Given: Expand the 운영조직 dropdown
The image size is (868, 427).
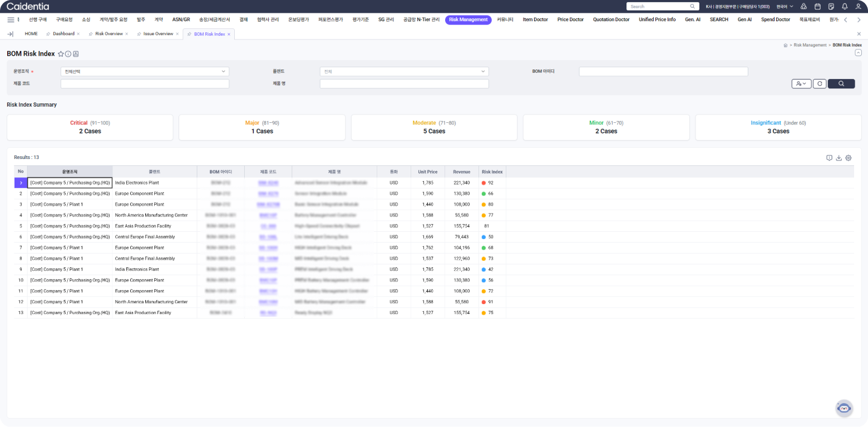Looking at the screenshot, I should click(145, 72).
